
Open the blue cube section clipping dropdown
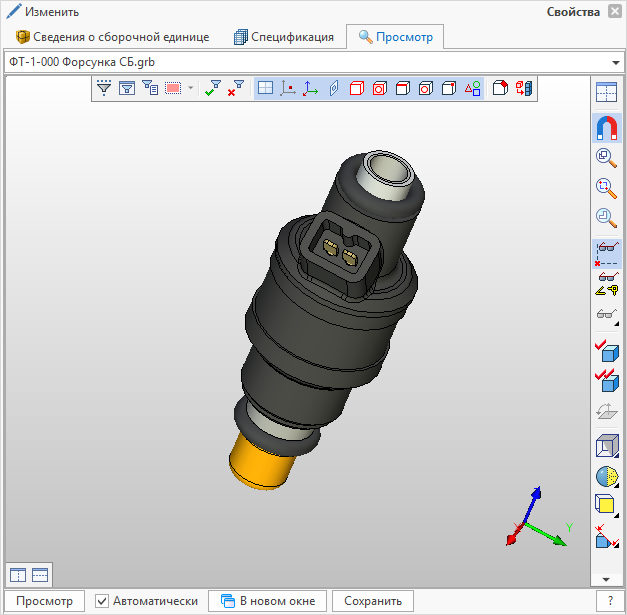pos(607,537)
